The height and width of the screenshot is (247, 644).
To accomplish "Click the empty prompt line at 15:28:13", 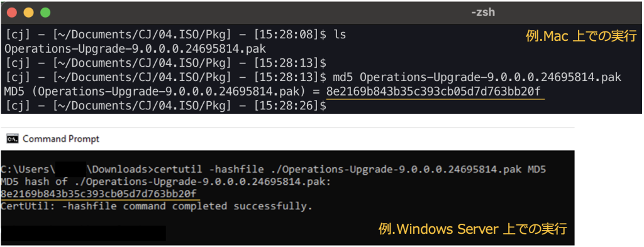I will pyautogui.click(x=165, y=63).
